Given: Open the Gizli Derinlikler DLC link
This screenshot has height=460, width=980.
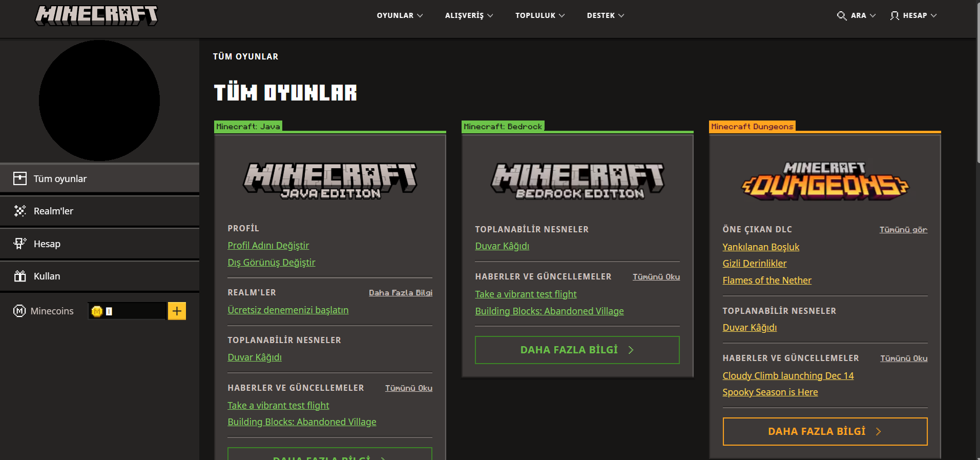Looking at the screenshot, I should 755,264.
